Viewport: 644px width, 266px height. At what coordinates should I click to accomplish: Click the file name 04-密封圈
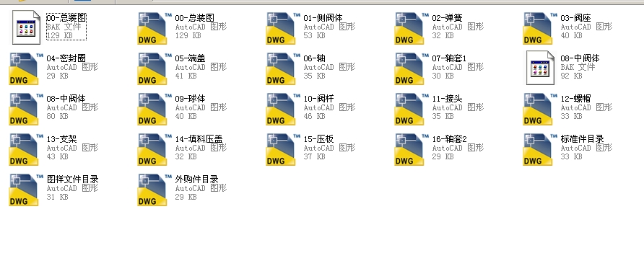click(66, 58)
